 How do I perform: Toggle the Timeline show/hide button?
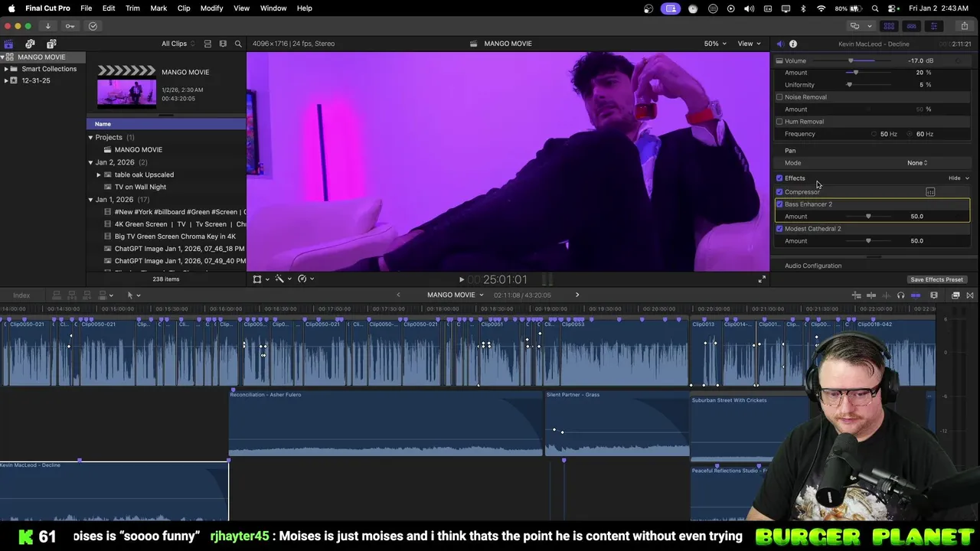coord(911,26)
